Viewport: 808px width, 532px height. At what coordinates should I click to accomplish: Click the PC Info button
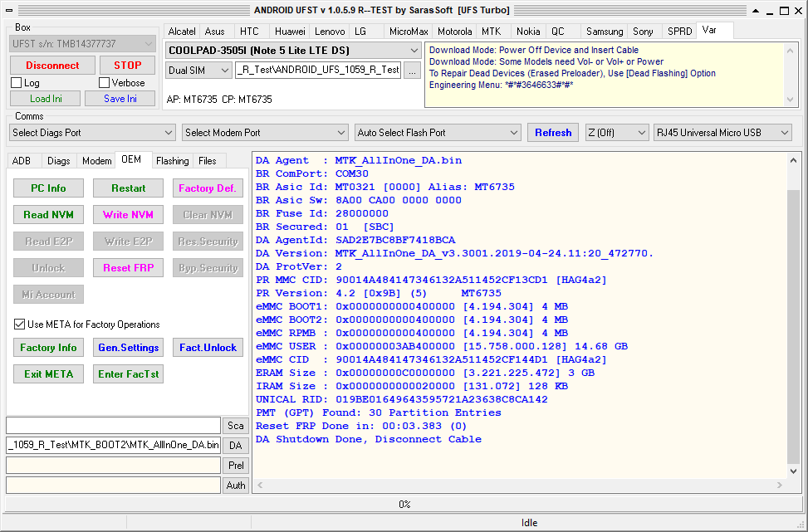pos(48,188)
